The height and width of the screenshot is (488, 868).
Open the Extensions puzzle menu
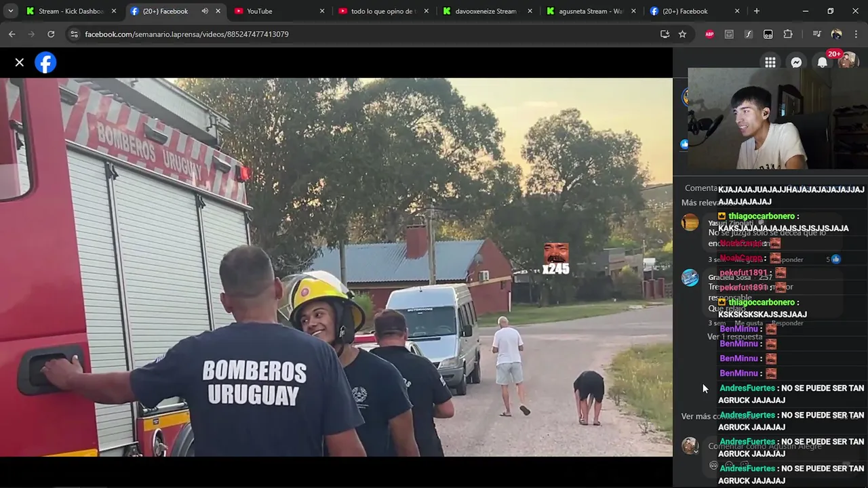[x=788, y=34]
